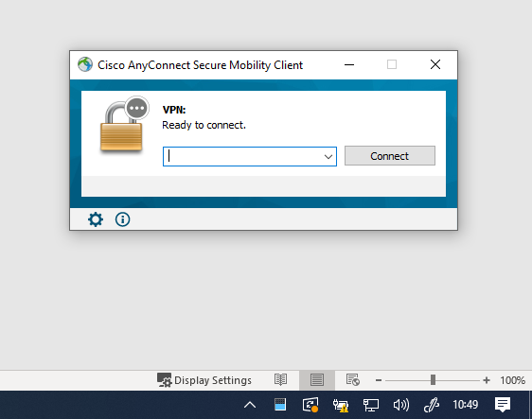Click the zoom slider handle
Screen dimensions: 532x419
433,380
